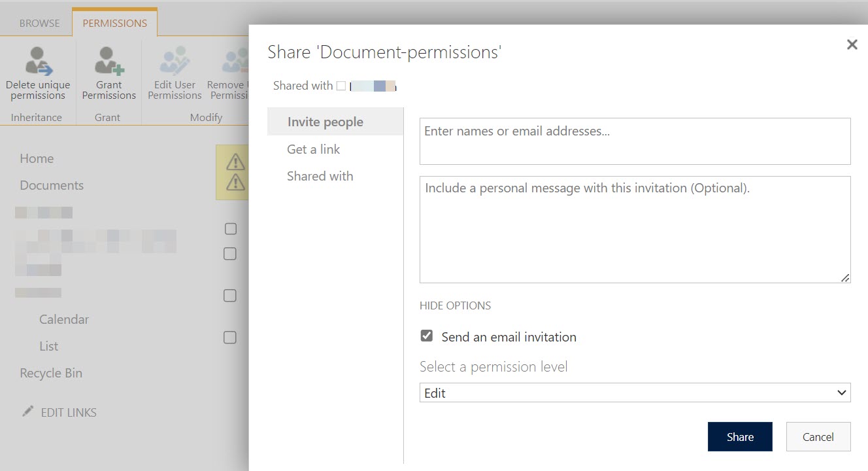Close the Share dialog with the X
The image size is (868, 471).
click(852, 44)
